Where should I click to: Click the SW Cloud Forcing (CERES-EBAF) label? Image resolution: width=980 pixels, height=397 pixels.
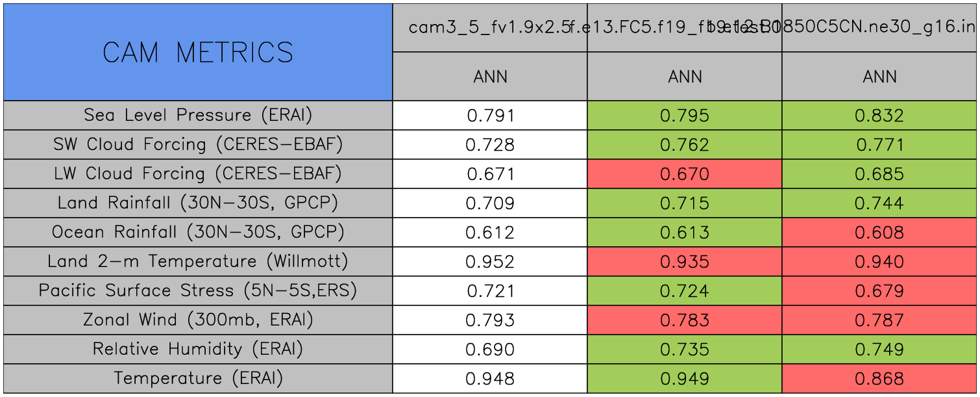tap(198, 144)
